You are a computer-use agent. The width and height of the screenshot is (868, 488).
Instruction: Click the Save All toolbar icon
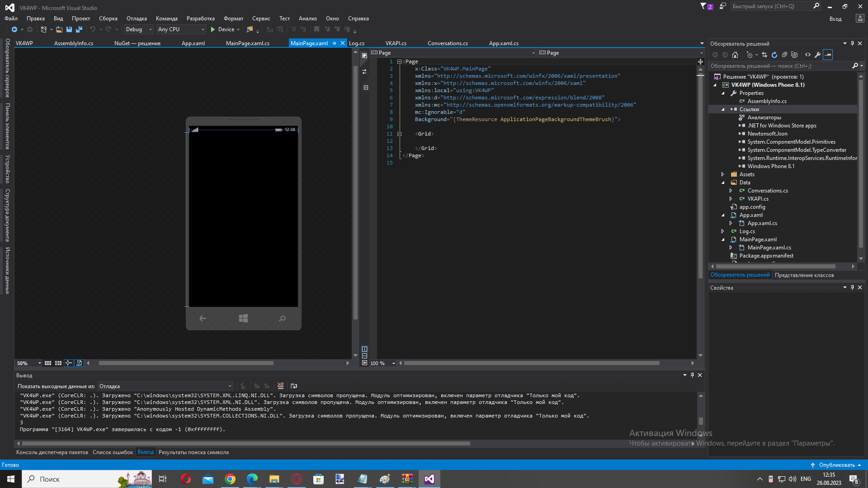coord(79,29)
